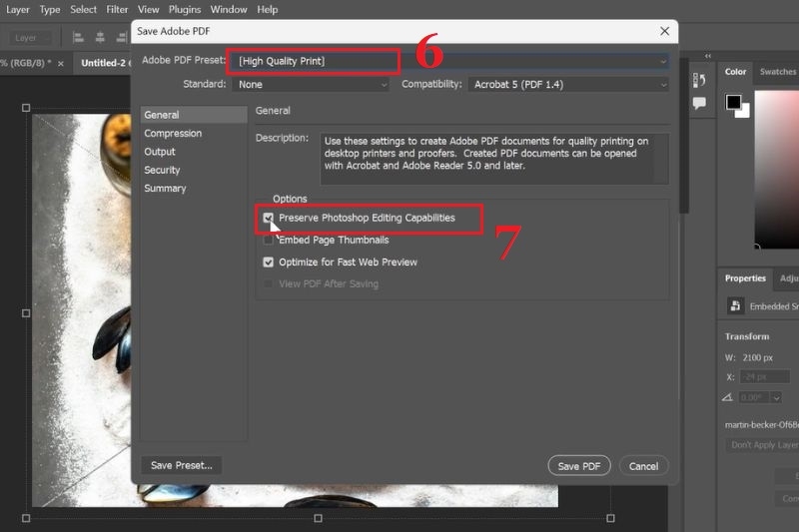Screen dimensions: 799x532
Task: Open the Filter menu
Action: click(117, 9)
